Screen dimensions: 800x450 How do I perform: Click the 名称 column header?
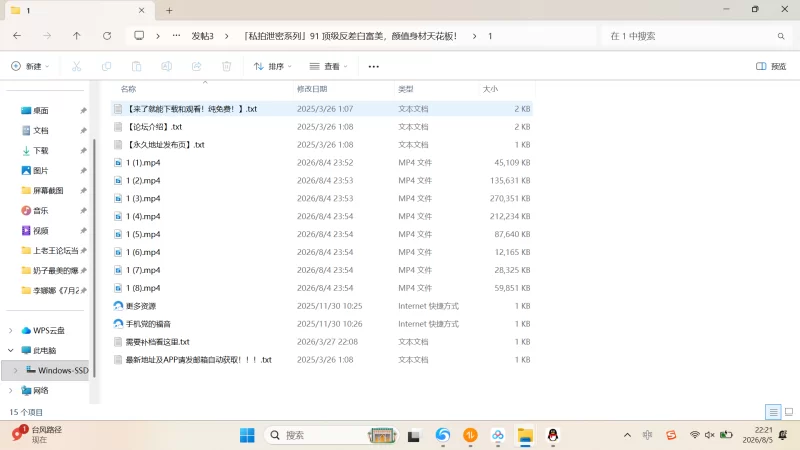129,89
